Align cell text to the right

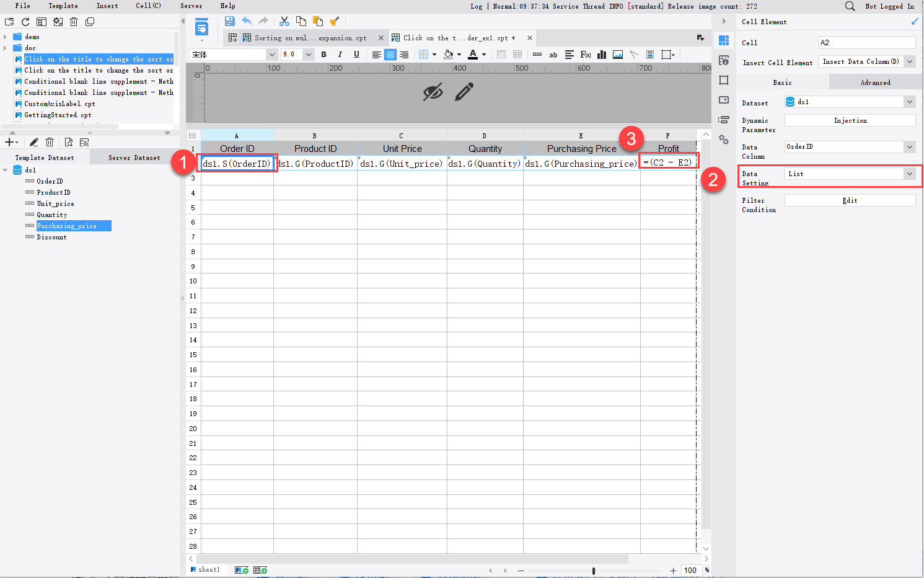point(404,55)
